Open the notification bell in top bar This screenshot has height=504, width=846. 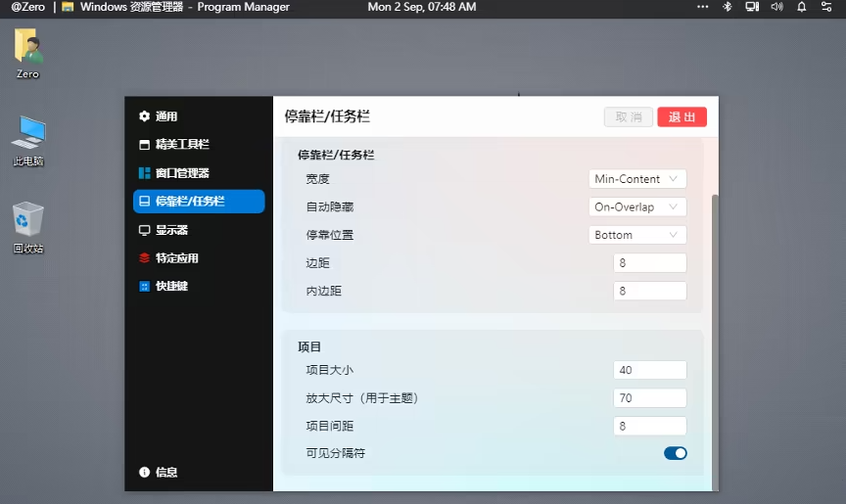(x=802, y=7)
